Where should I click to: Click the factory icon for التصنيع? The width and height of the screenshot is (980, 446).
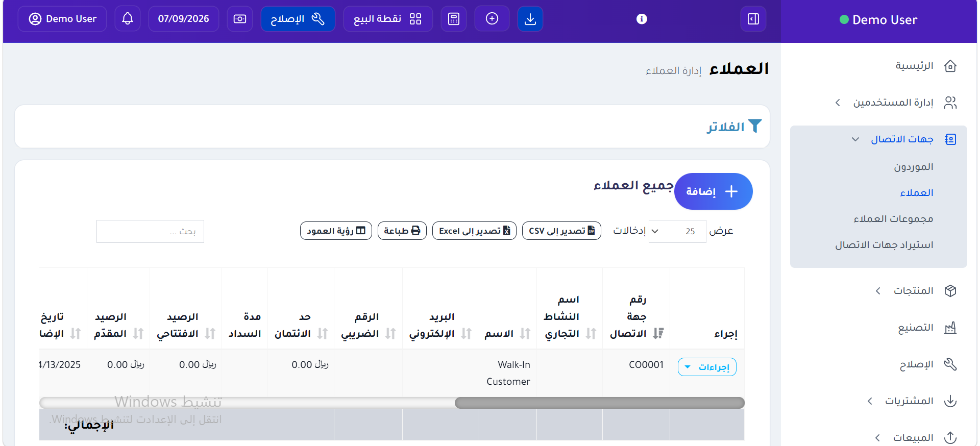point(950,328)
